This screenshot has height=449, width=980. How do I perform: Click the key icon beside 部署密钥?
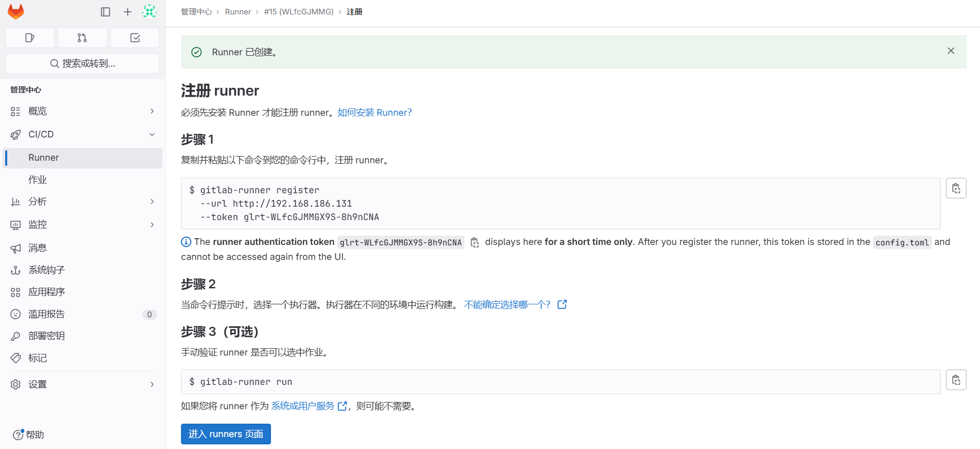click(16, 336)
